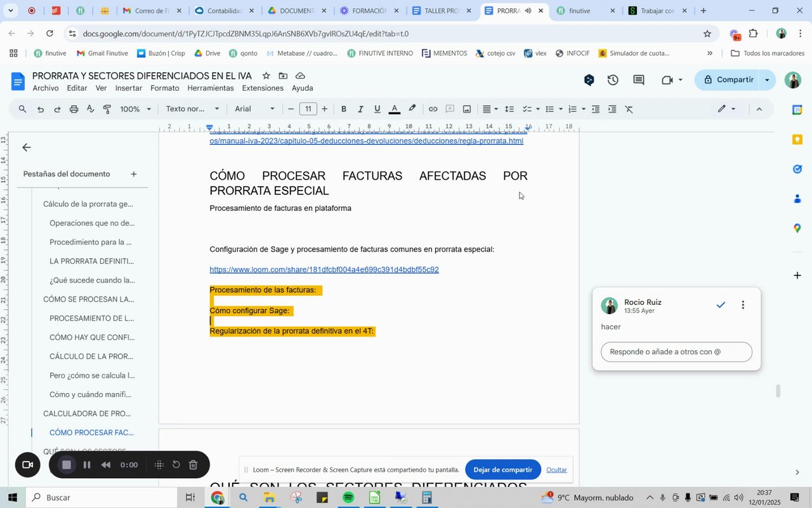Image resolution: width=812 pixels, height=508 pixels.
Task: Show all comments
Action: coord(639,80)
